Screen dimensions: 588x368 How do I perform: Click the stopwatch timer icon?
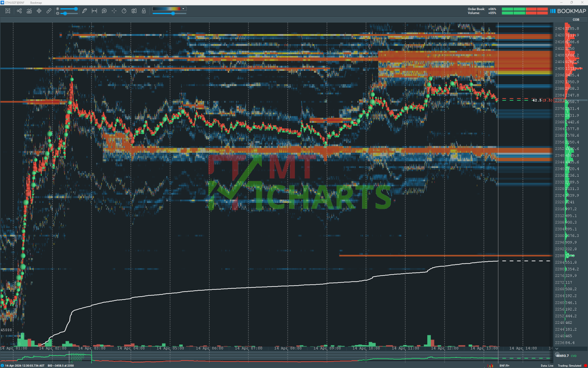(x=123, y=11)
